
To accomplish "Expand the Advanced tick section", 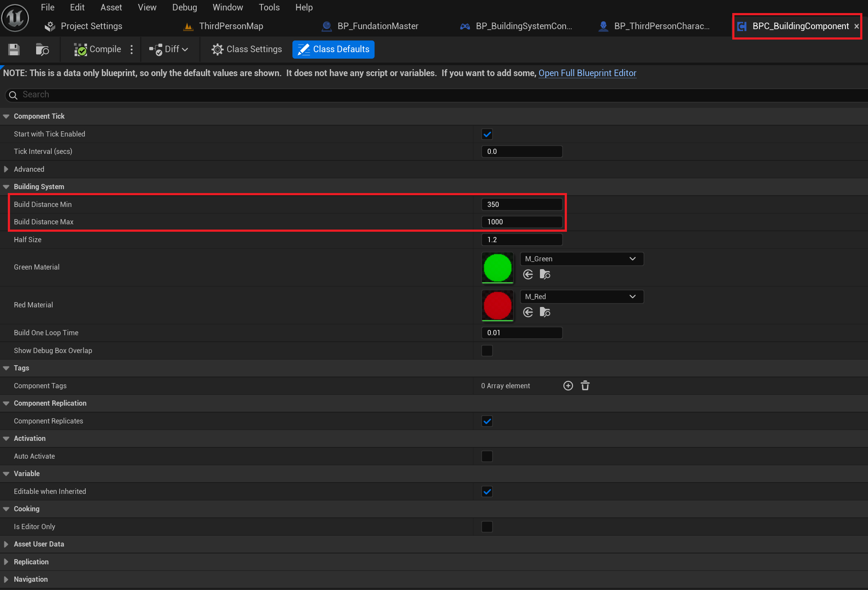I will (6, 169).
